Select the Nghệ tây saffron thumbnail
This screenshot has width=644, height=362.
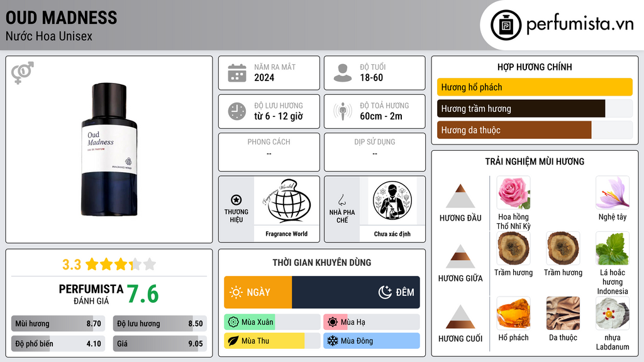(x=613, y=193)
